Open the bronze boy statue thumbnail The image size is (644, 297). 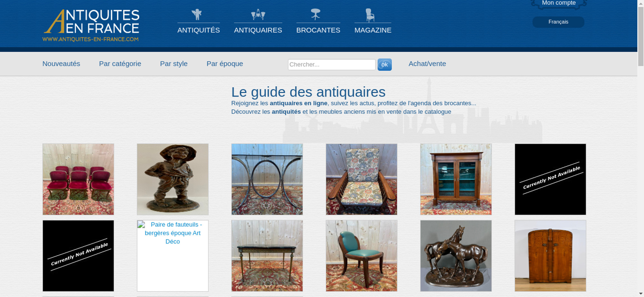[x=173, y=179]
